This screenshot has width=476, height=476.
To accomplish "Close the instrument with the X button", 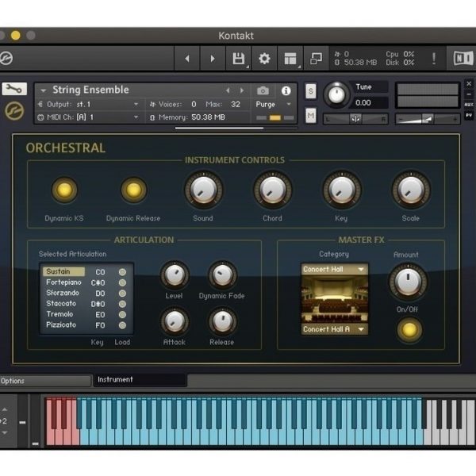I will pyautogui.click(x=469, y=83).
